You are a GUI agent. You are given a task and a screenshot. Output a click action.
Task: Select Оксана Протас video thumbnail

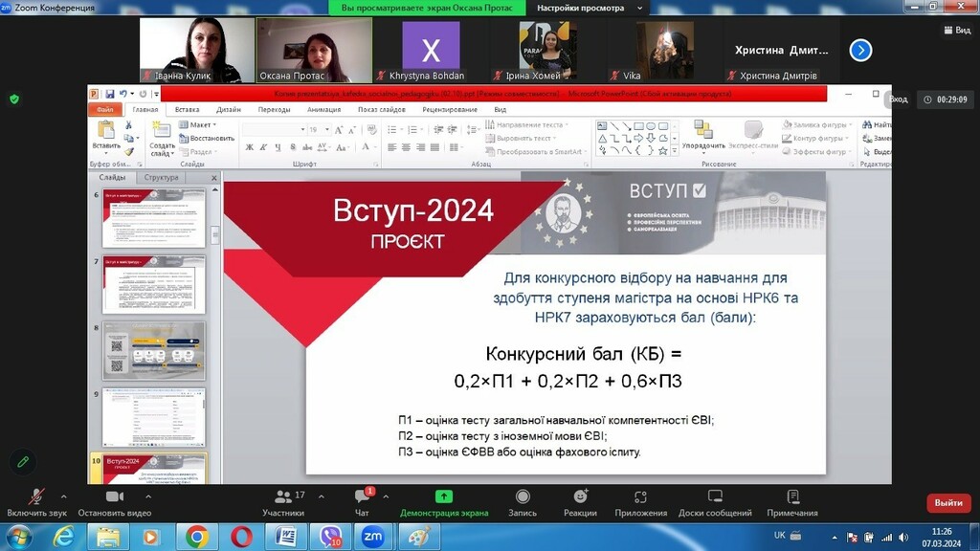tap(313, 50)
